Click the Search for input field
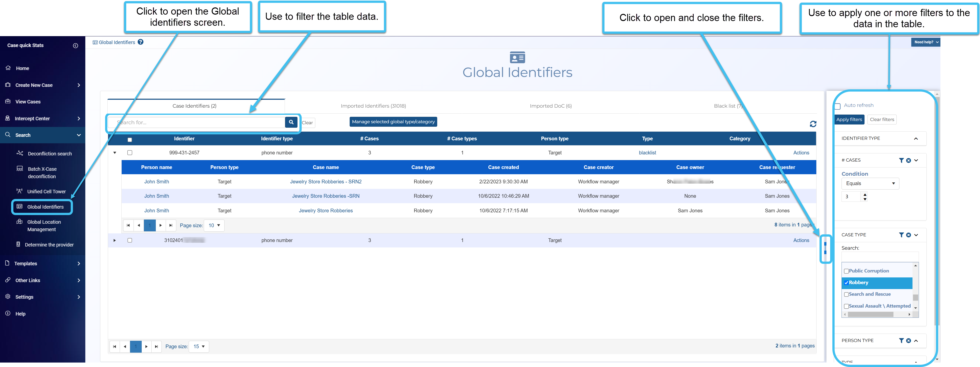This screenshot has height=367, width=980. [x=198, y=122]
